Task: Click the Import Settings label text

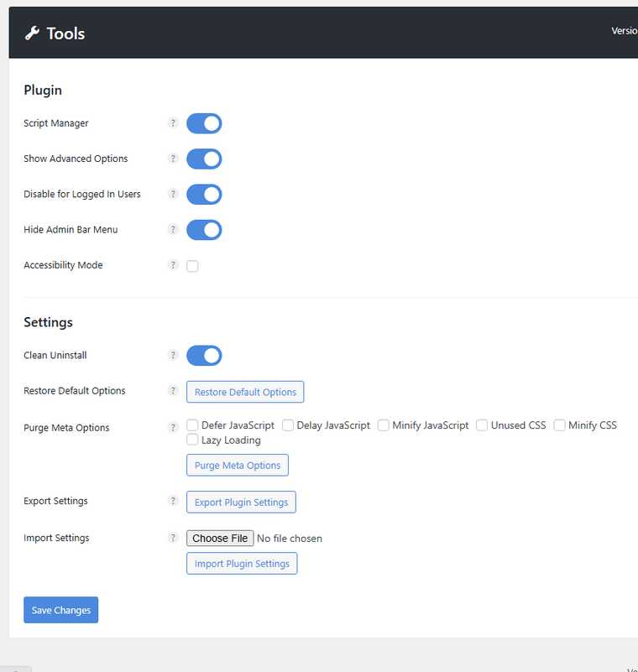Action: pos(56,538)
